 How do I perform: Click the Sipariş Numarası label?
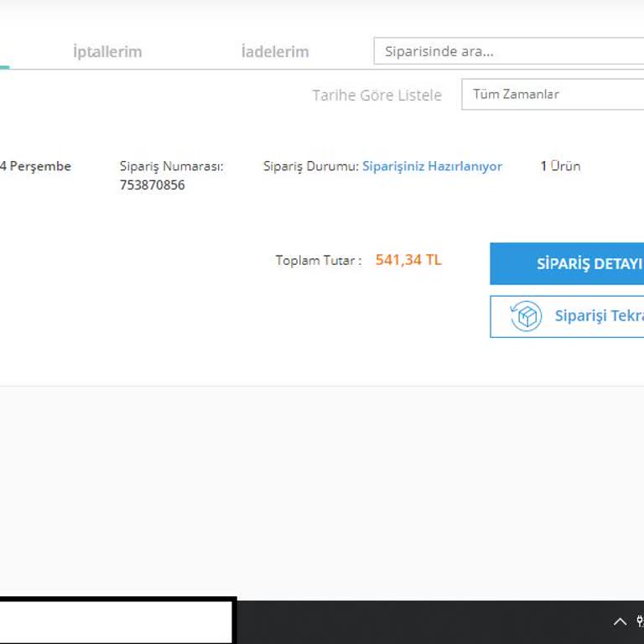pyautogui.click(x=172, y=166)
